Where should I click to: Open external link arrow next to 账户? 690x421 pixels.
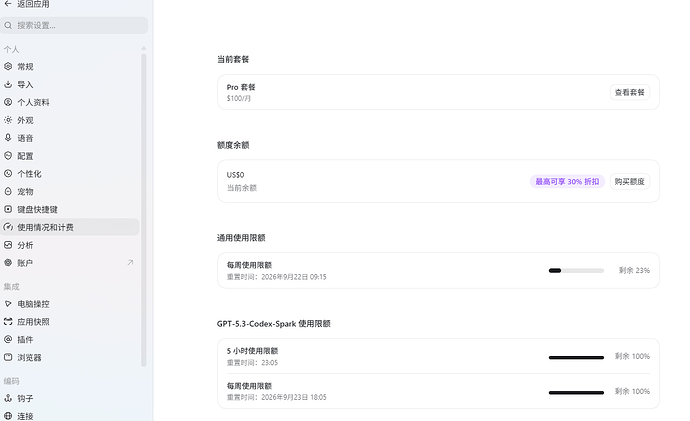tap(130, 263)
